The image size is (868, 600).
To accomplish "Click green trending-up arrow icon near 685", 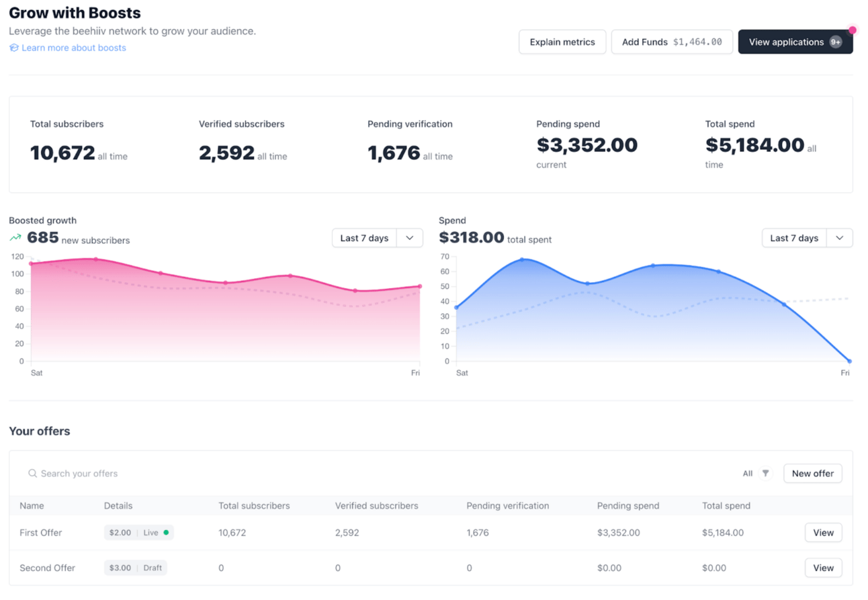I will tap(15, 238).
